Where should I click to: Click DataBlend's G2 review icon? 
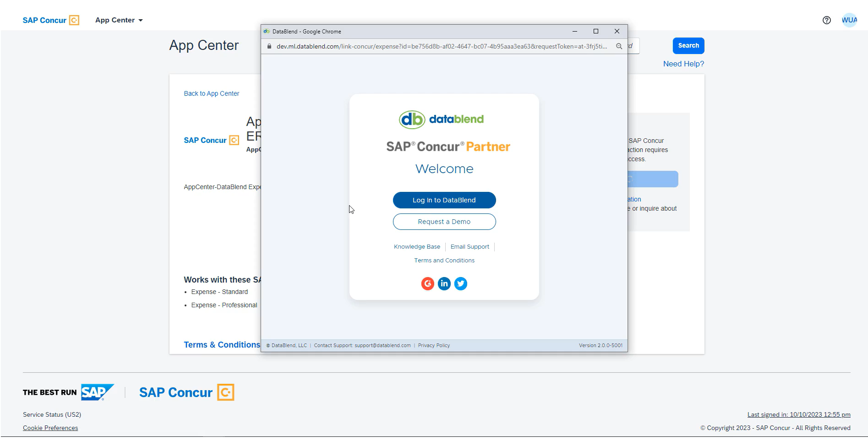pos(427,283)
